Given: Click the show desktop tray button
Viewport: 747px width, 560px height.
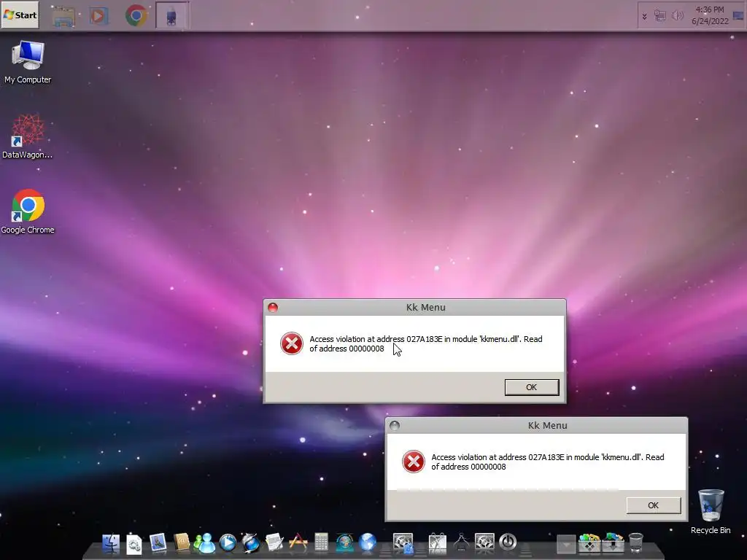Looking at the screenshot, I should [x=738, y=16].
